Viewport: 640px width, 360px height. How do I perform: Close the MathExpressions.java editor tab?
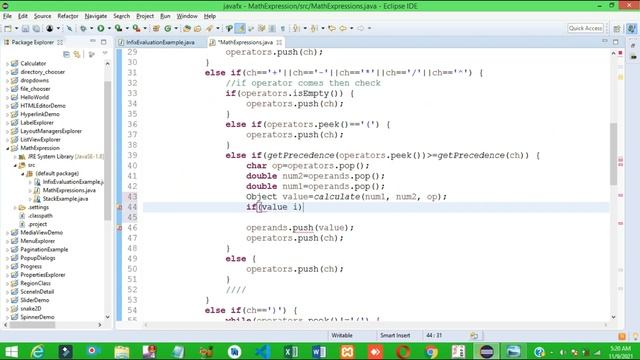pos(279,42)
